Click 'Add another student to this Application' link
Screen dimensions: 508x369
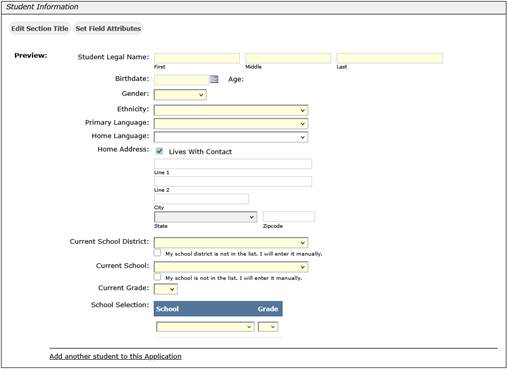115,356
